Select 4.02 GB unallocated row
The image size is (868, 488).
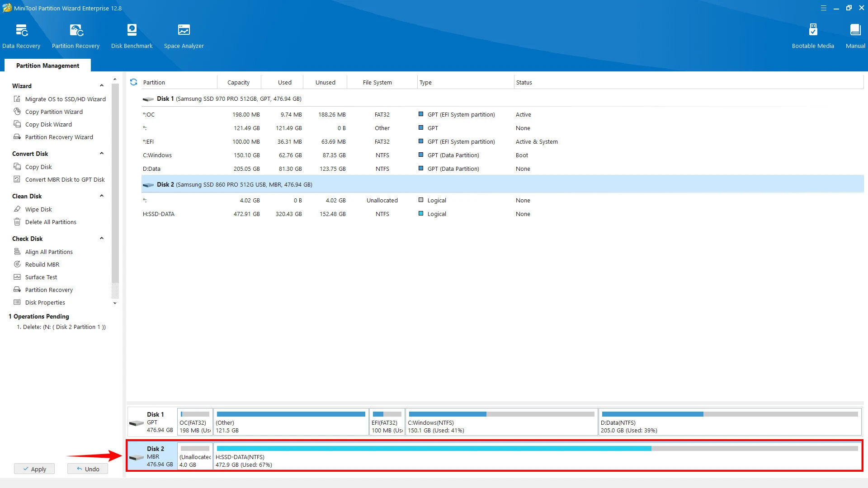502,200
